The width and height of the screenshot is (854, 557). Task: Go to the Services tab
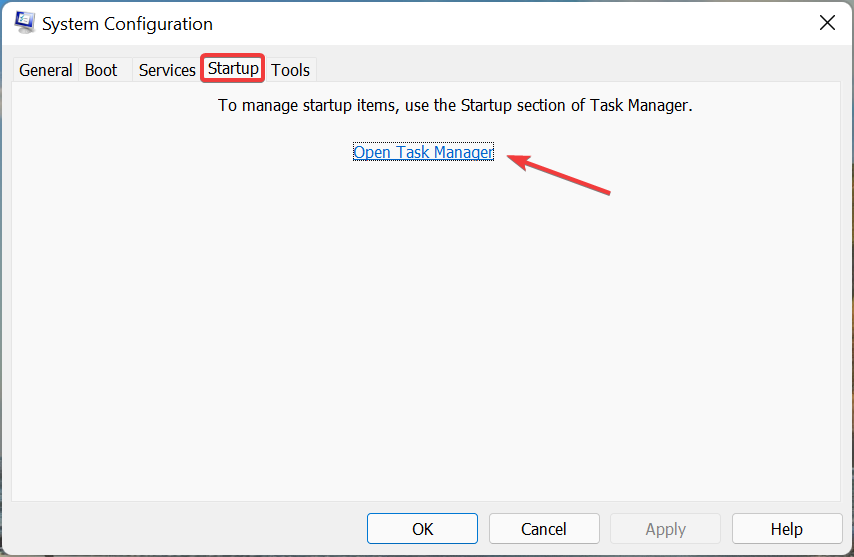tap(167, 70)
